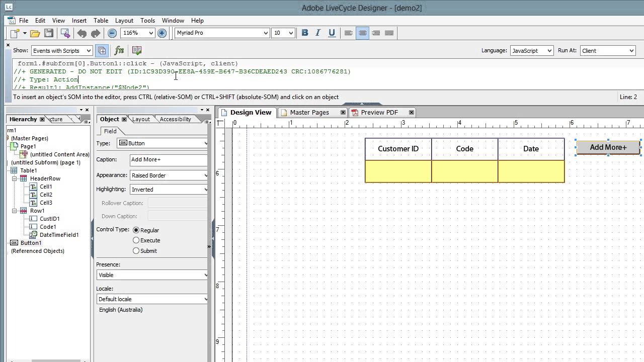
Task: Click the Customer ID header cell
Action: click(398, 149)
